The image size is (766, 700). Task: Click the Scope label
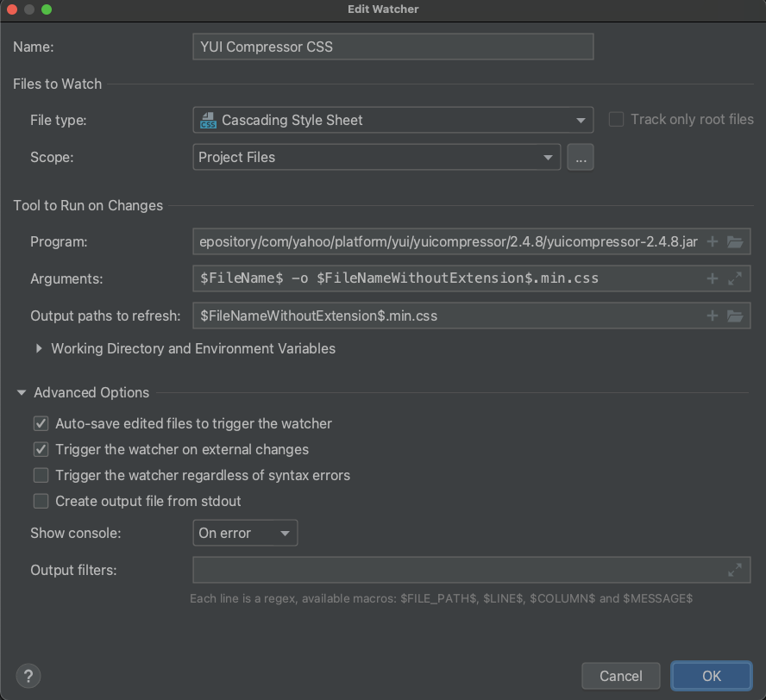click(52, 157)
